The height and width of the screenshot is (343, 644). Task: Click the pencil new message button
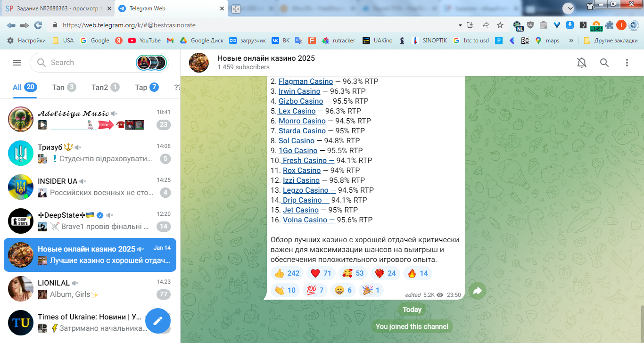click(x=158, y=321)
